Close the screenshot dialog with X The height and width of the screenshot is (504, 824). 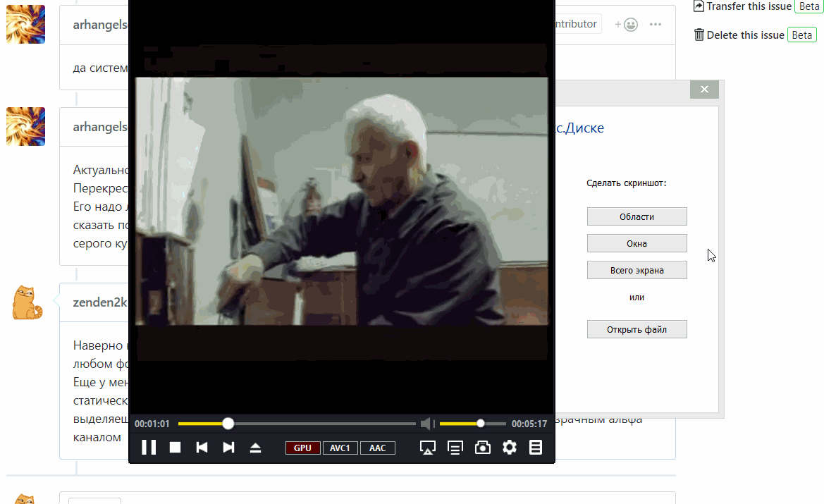click(704, 90)
